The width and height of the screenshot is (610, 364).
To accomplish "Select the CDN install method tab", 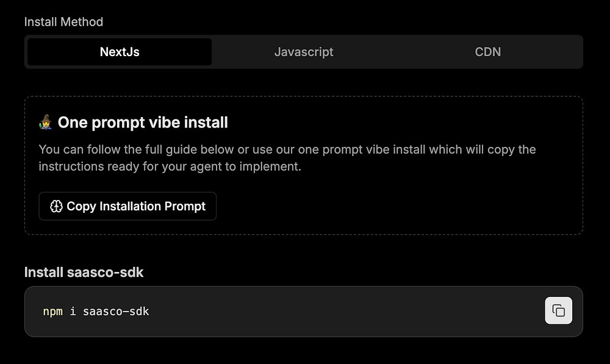I will click(488, 52).
